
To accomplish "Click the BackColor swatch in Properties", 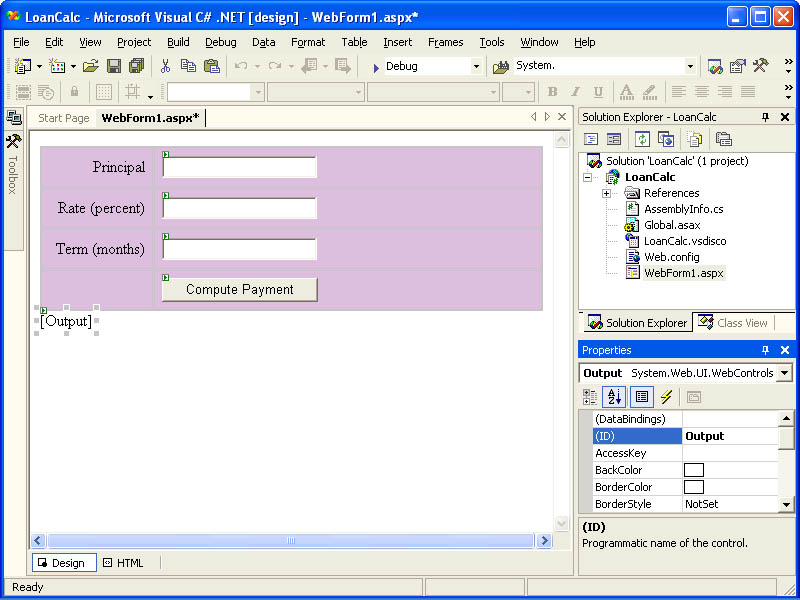I will click(x=693, y=470).
